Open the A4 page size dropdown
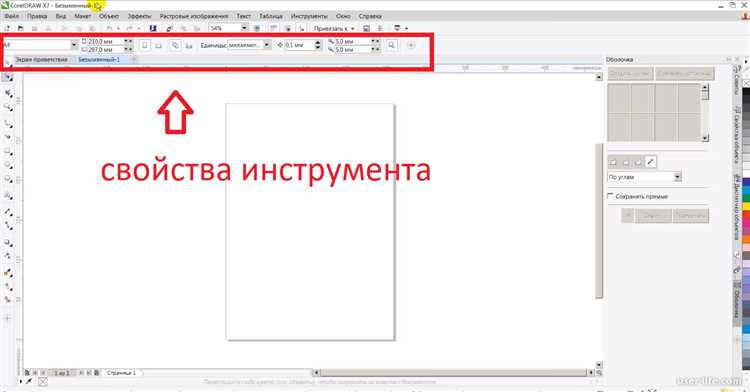 point(74,45)
